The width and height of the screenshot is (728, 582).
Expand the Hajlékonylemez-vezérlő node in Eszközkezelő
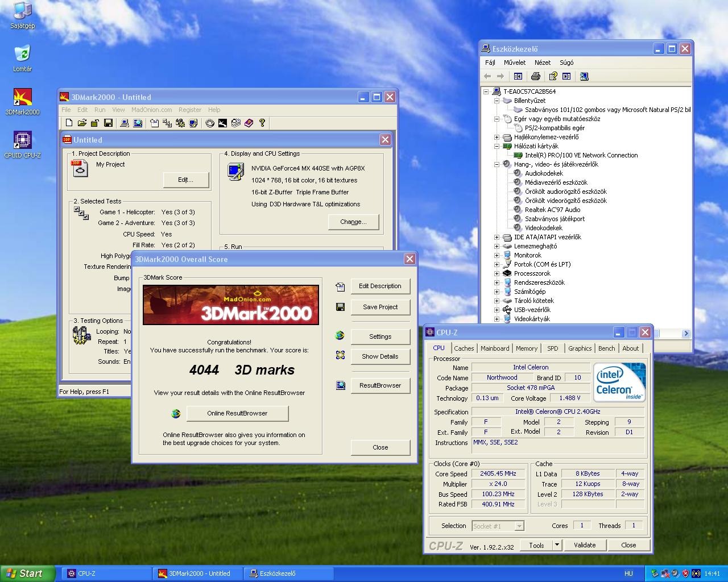point(497,137)
